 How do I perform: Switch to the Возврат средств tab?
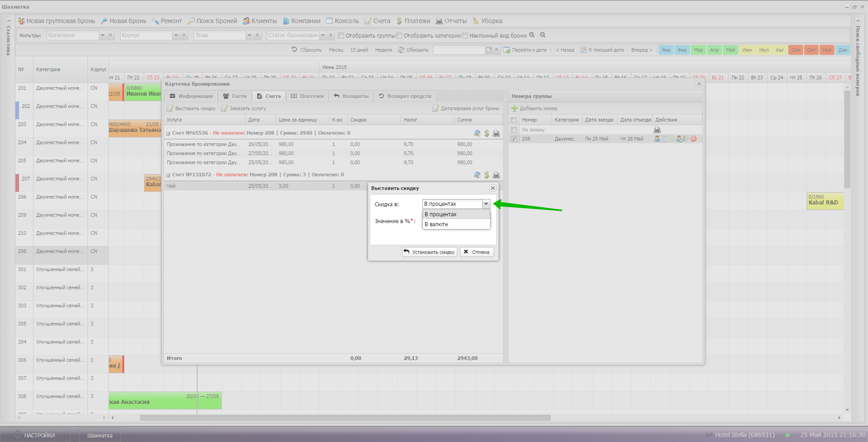click(x=405, y=96)
